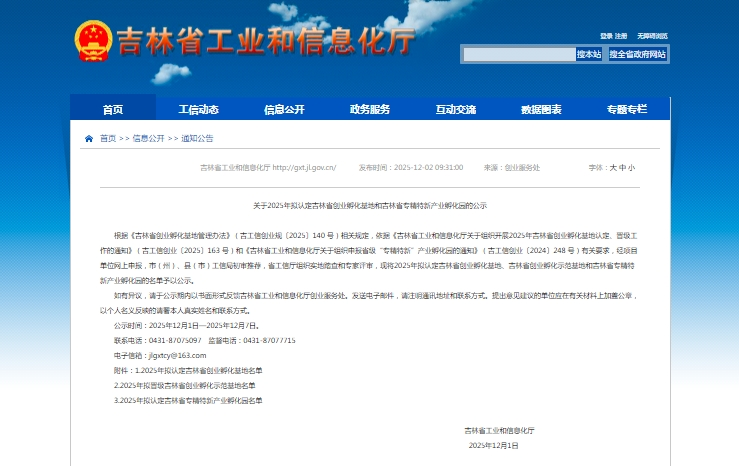The height and width of the screenshot is (466, 739).
Task: Open attachment 2 创业孵化示范基地名单
Action: pos(185,386)
